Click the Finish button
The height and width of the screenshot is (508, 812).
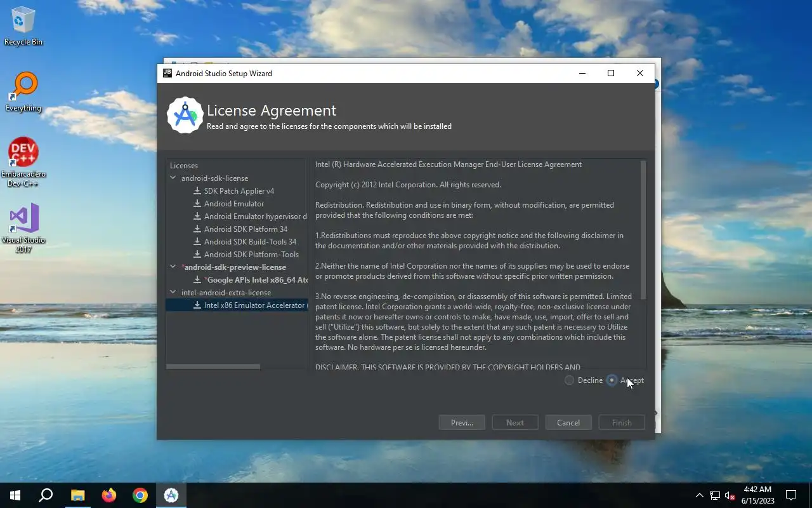[x=622, y=423]
